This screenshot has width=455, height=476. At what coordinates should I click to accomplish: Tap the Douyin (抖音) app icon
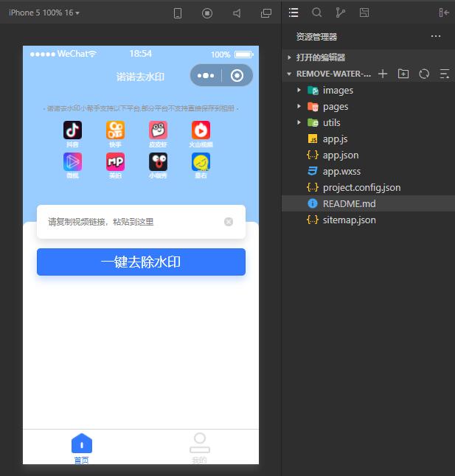72,130
